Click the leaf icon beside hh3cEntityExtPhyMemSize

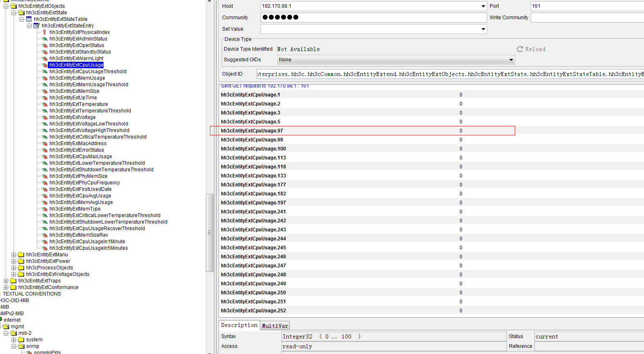coord(45,176)
